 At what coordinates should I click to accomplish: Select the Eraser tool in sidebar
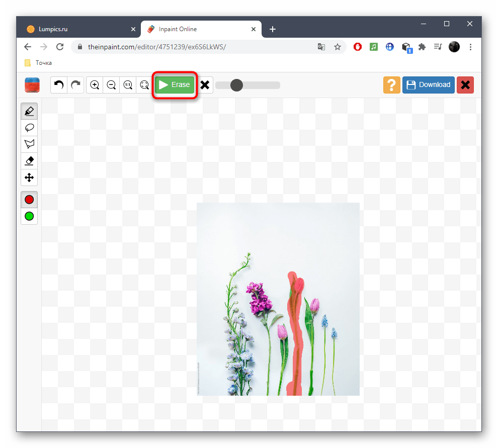pyautogui.click(x=29, y=161)
